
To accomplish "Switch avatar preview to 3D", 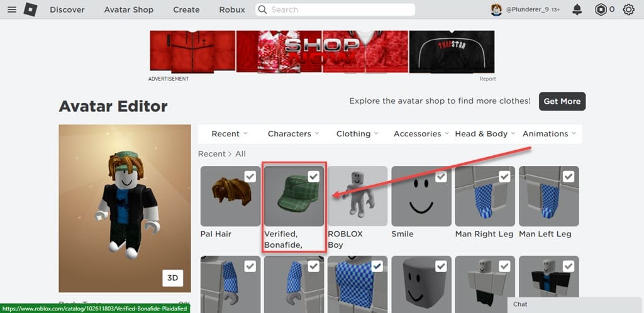I will pos(172,278).
